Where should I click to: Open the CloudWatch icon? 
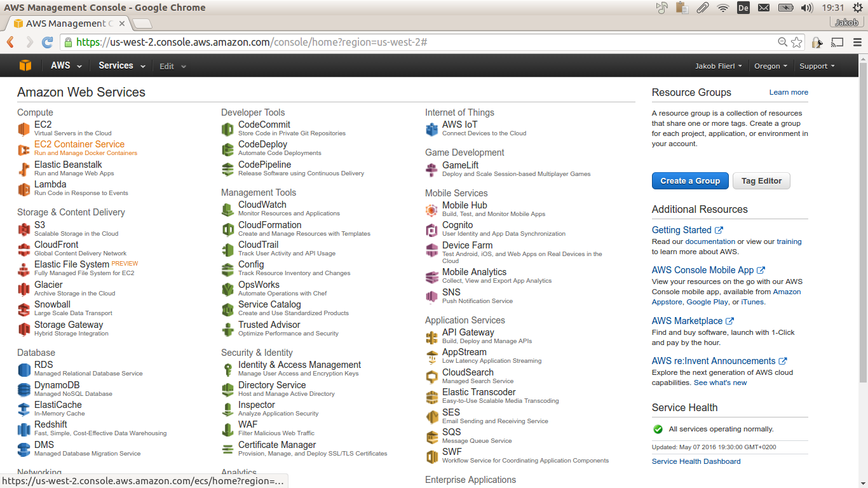click(x=227, y=209)
